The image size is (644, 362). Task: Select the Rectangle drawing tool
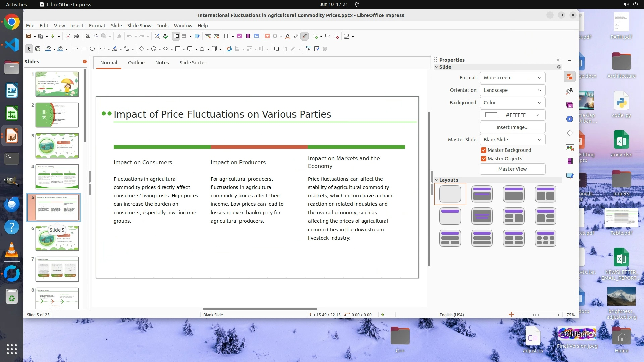pos(84,49)
